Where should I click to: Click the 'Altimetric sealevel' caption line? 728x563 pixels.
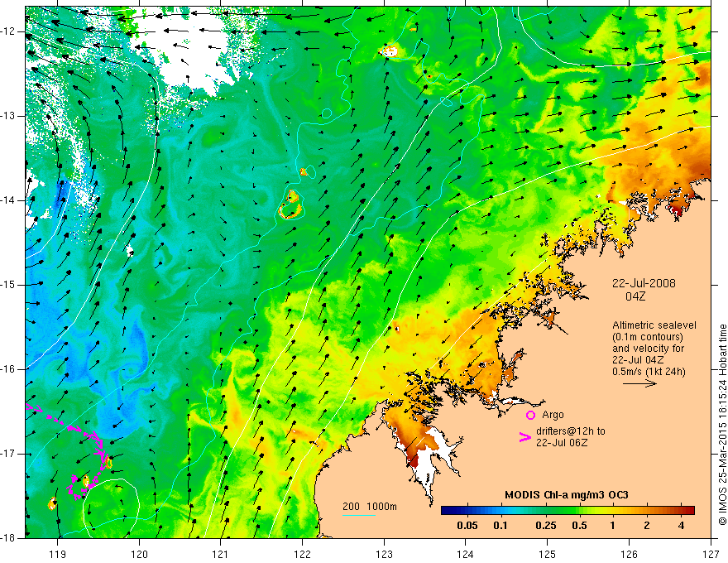654,325
